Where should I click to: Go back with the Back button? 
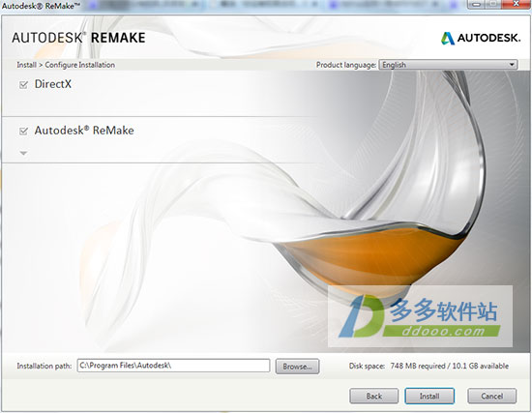(374, 396)
